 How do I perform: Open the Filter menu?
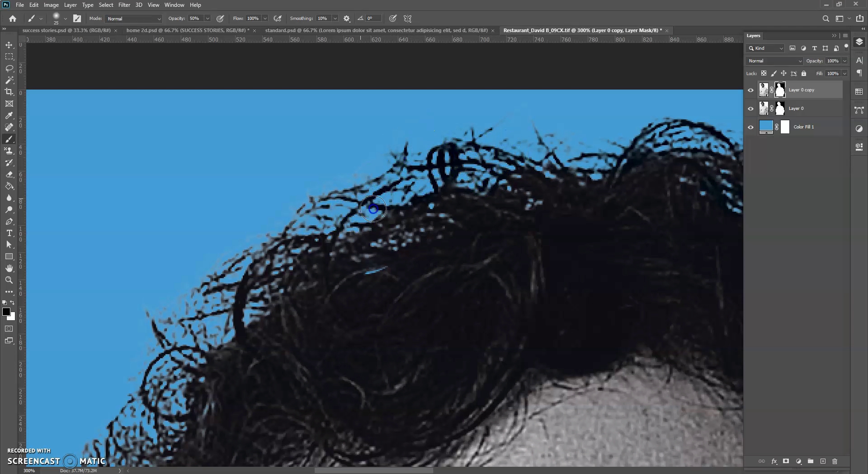click(x=124, y=5)
